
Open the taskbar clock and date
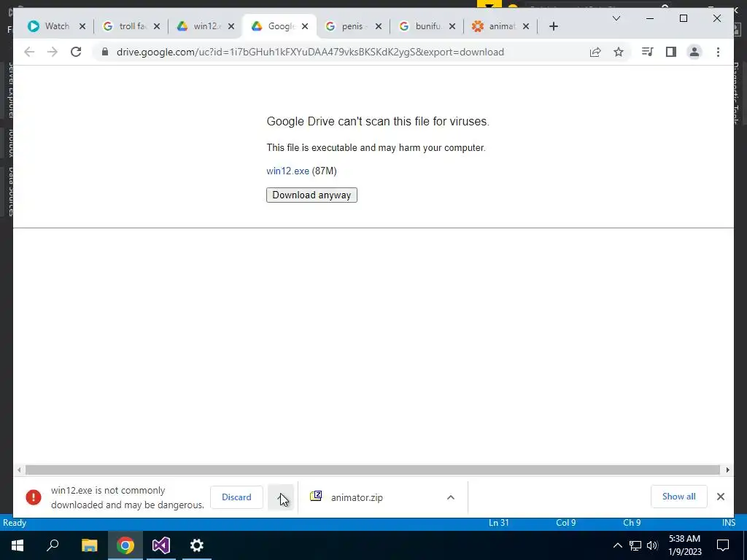(x=684, y=545)
